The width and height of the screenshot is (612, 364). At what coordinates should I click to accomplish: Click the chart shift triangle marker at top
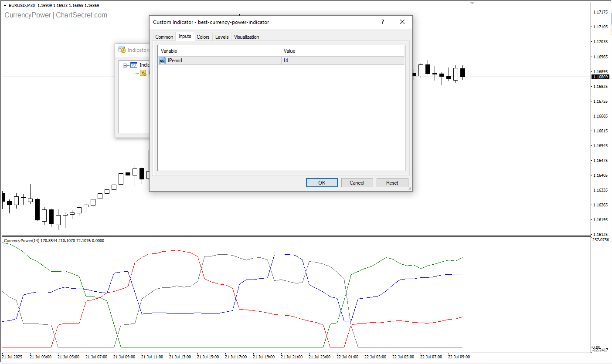point(473,3)
